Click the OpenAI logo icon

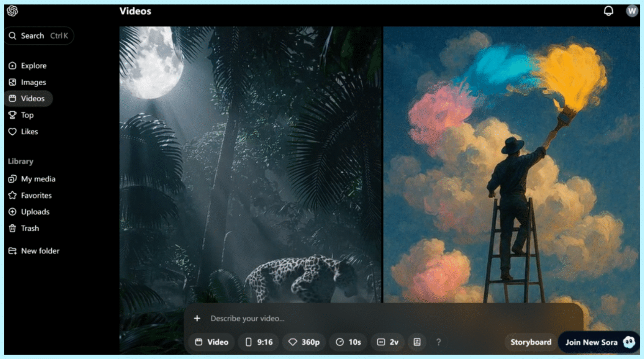[12, 11]
